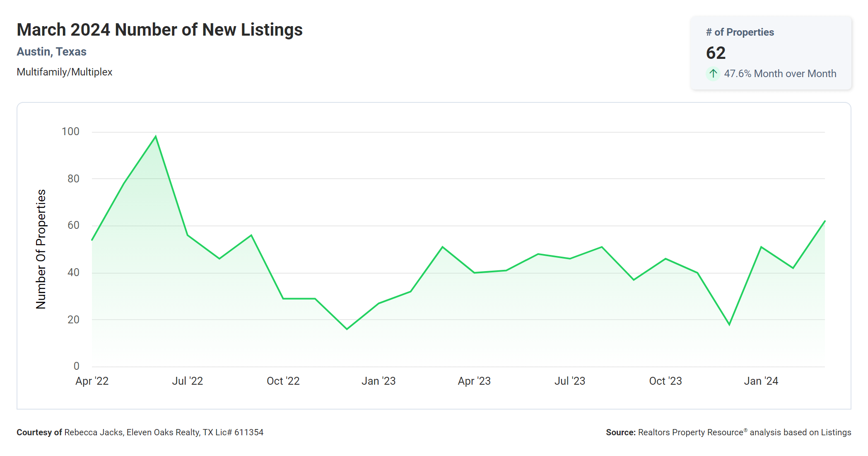Click the Multifamily/Multiplex property type label

(64, 72)
